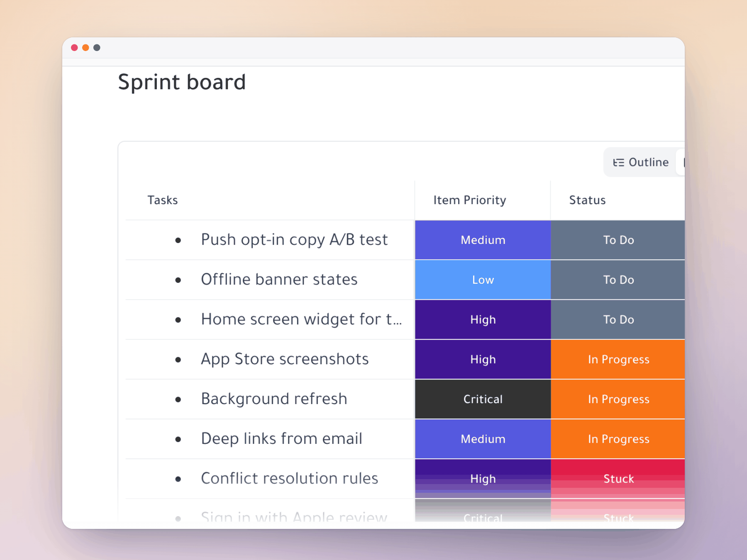Change To Do status for Home screen widget

(618, 320)
